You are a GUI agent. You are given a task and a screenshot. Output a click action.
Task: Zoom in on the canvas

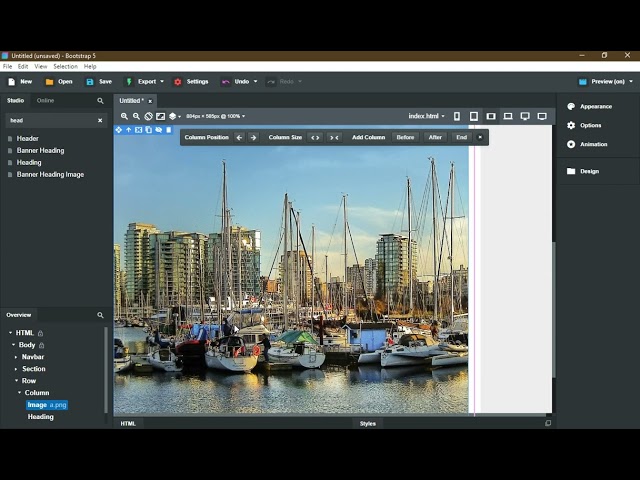pyautogui.click(x=124, y=116)
